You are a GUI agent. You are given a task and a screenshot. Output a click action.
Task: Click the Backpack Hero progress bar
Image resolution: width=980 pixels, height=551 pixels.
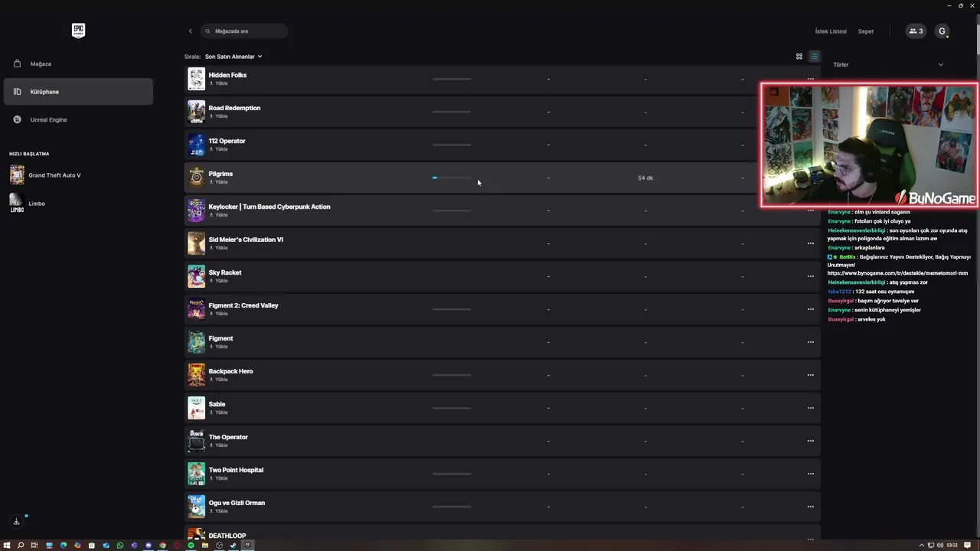click(452, 375)
